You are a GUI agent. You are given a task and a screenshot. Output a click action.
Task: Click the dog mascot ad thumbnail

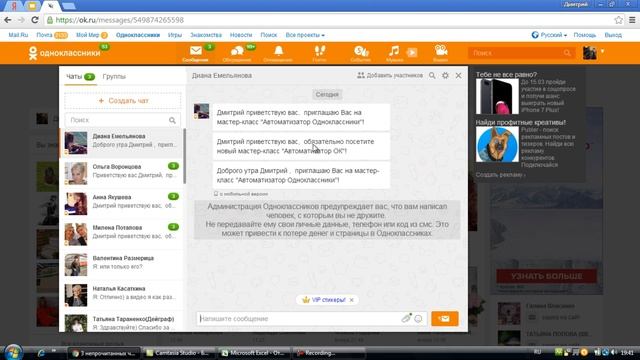point(497,144)
